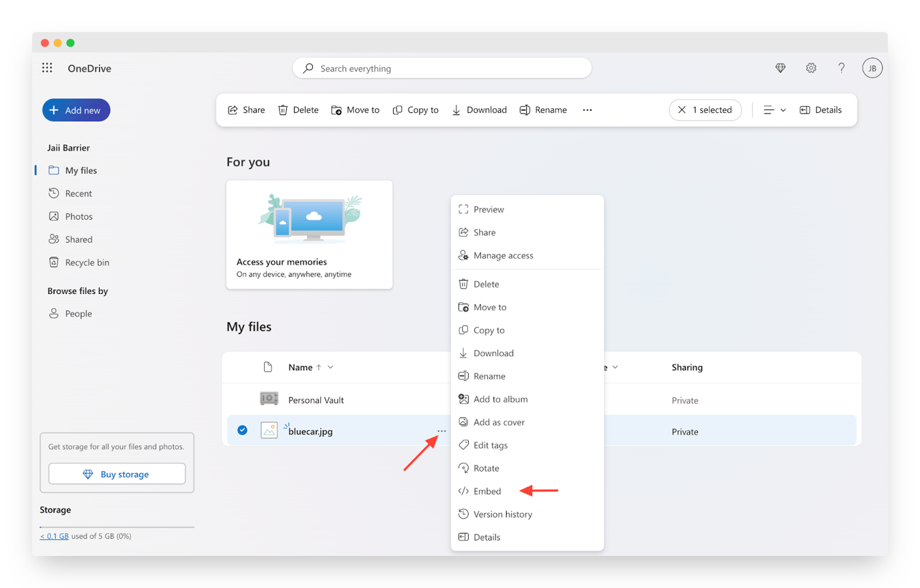Open the Recent files sidebar item
Viewport: 920px width, 588px height.
tap(76, 193)
